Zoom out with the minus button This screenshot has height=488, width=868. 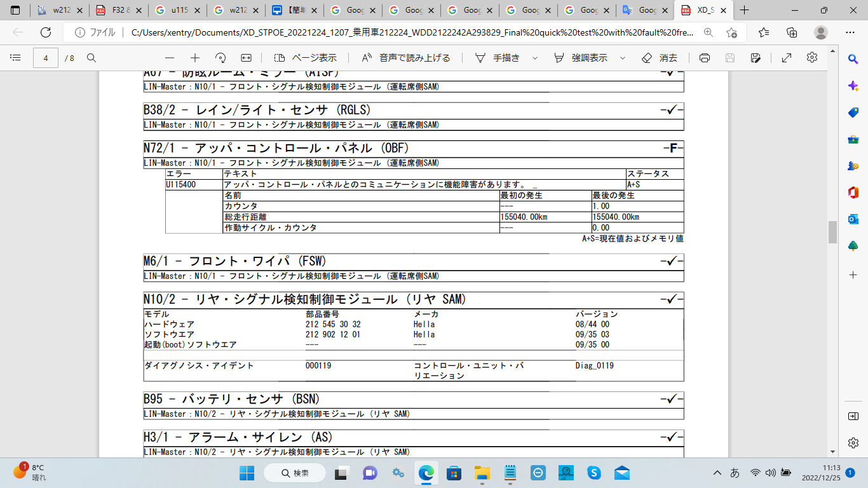coord(169,58)
